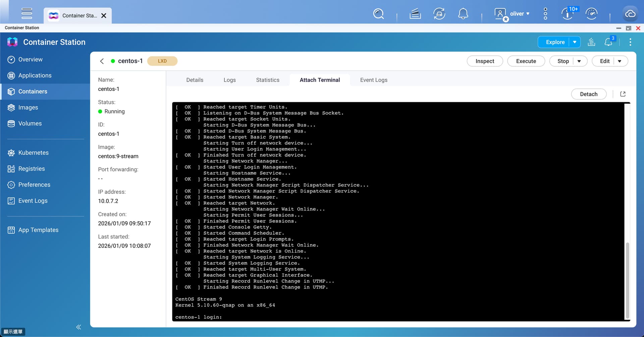Go to App Templates
Screen dimensions: 644x337
click(x=38, y=230)
